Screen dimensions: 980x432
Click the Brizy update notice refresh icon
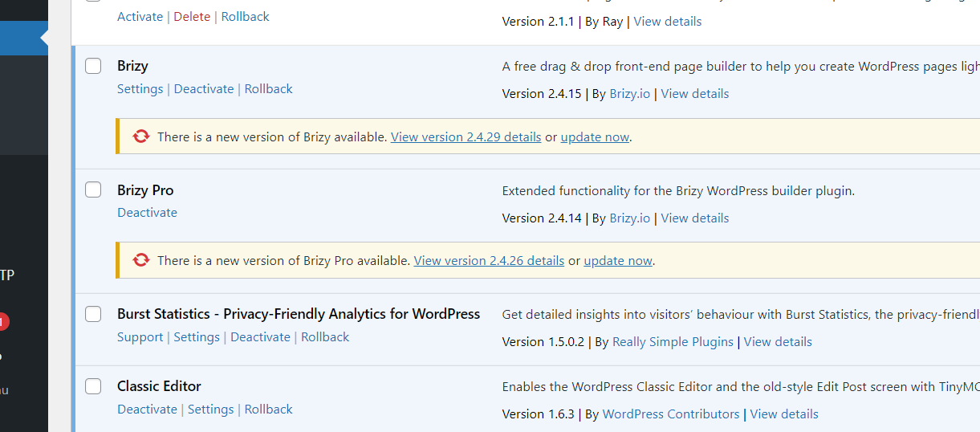point(141,137)
